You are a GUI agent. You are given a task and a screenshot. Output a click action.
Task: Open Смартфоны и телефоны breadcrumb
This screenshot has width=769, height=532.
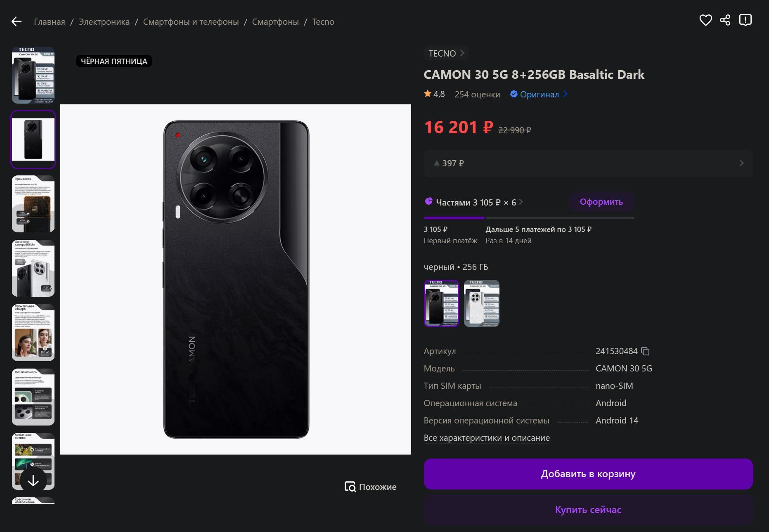pos(191,22)
